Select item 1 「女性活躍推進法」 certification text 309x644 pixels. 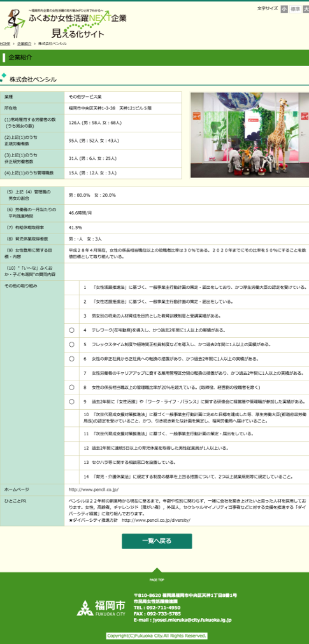pyautogui.click(x=195, y=287)
